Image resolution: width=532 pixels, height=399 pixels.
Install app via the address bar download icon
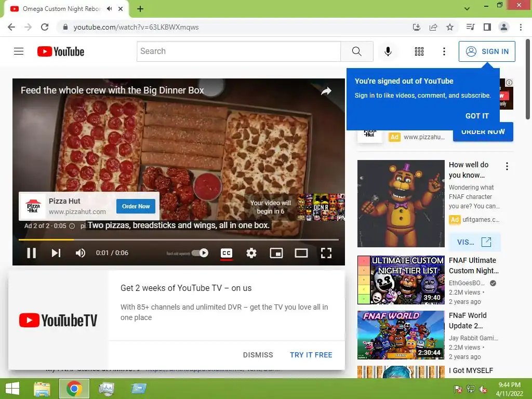click(416, 27)
